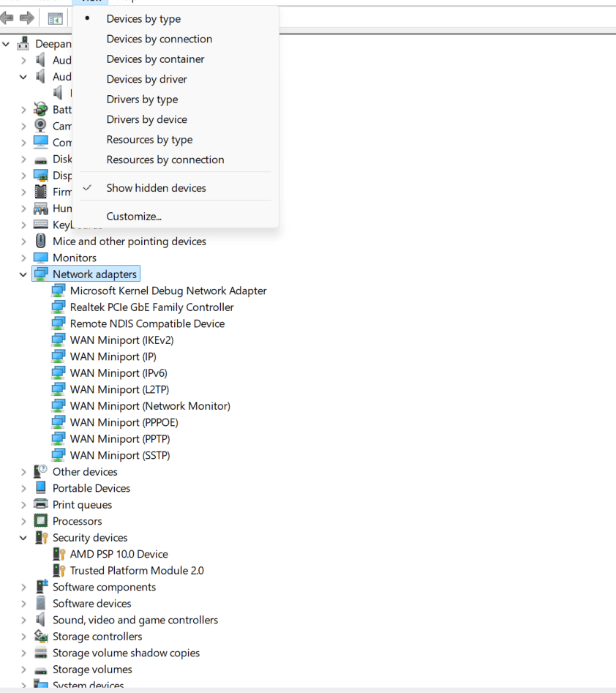
Task: Select Mice and other pointing devices entry
Action: [129, 241]
